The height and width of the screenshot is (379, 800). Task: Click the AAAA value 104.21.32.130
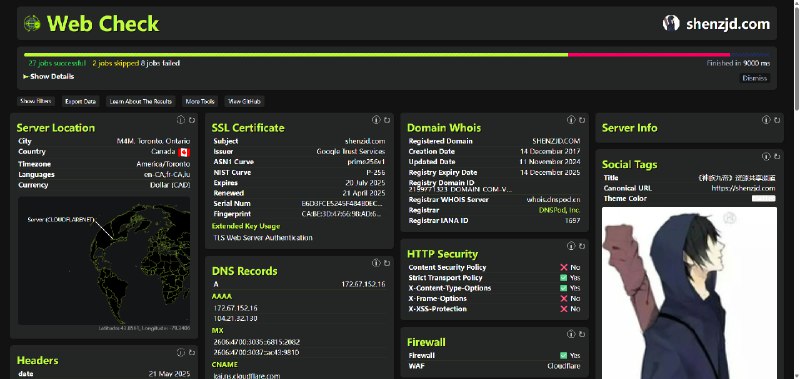(235, 318)
